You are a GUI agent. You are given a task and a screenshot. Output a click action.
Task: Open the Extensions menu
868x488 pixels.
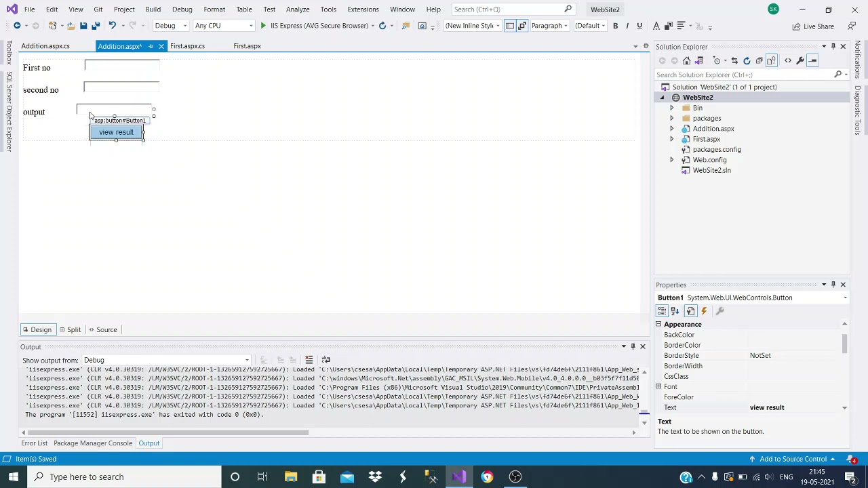click(363, 9)
